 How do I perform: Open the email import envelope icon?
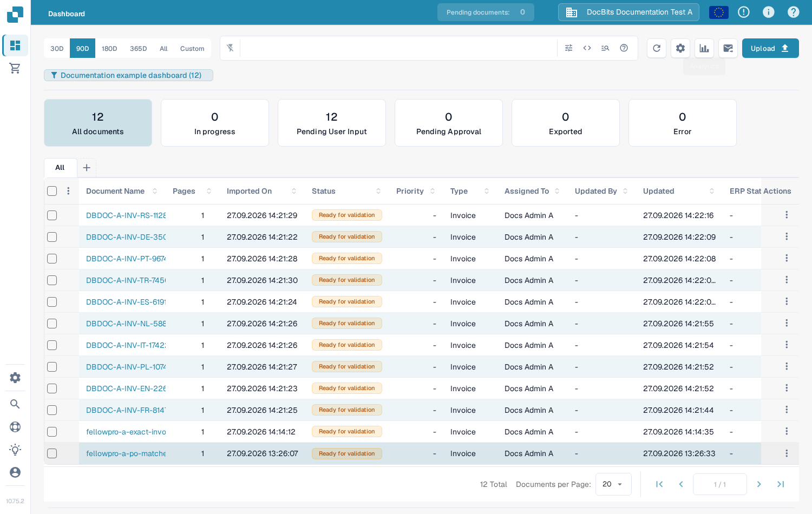728,48
